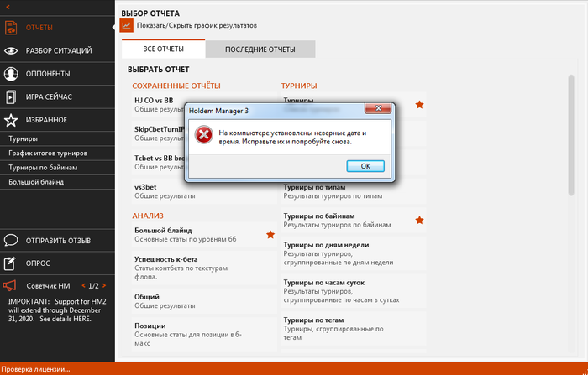Open Разбор ситуаций sidebar section
Screen dimensions: 588x375
(57, 50)
